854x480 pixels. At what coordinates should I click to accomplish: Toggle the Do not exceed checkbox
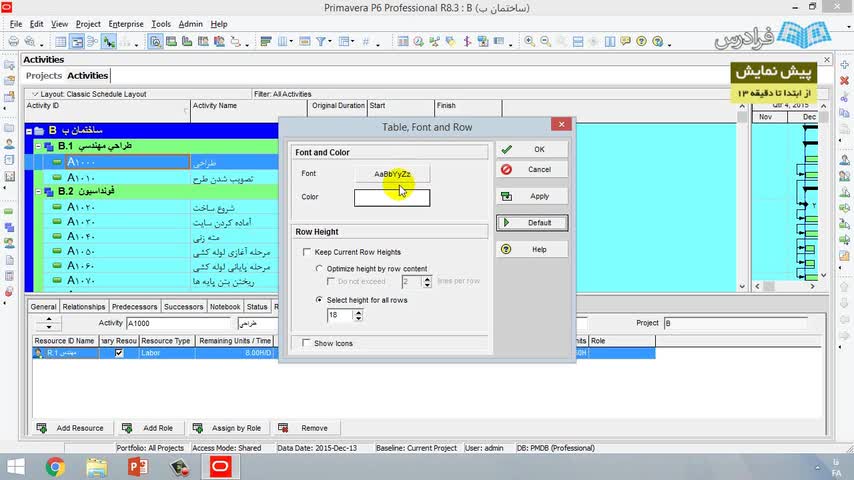(x=331, y=281)
